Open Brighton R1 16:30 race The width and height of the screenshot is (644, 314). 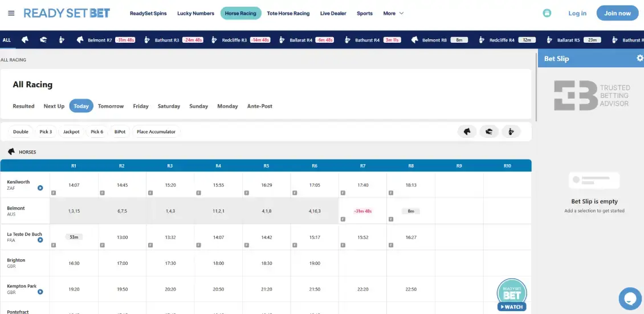point(74,263)
